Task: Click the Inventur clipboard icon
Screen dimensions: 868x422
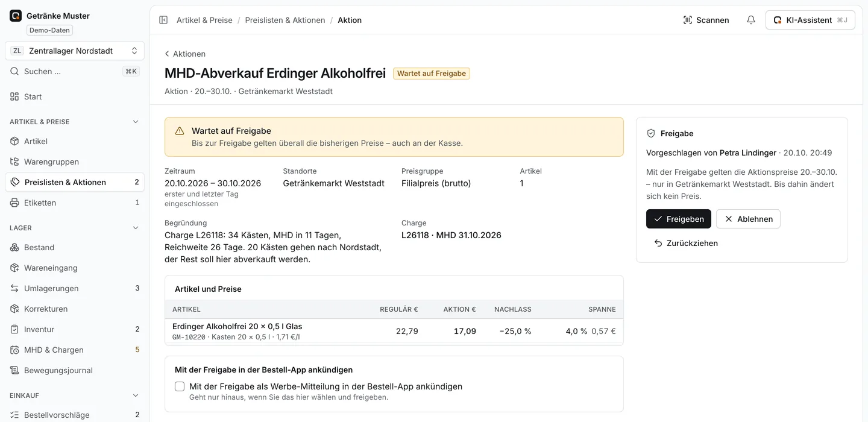Action: pyautogui.click(x=14, y=329)
